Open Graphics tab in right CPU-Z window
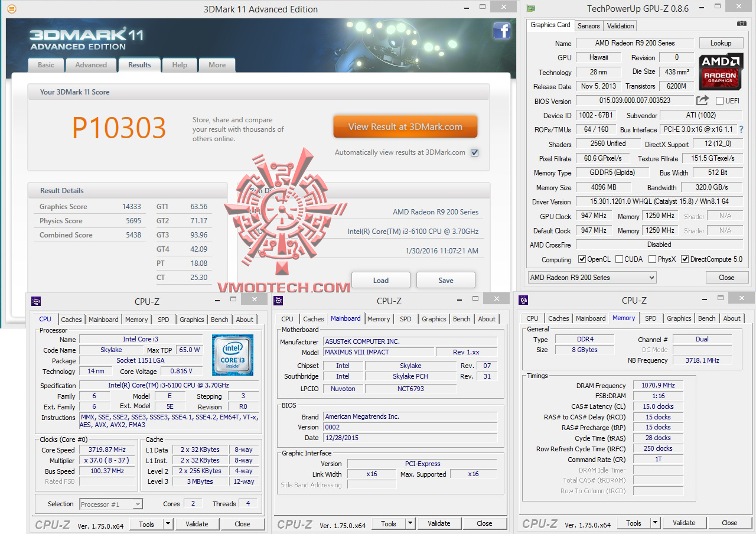 click(x=679, y=318)
